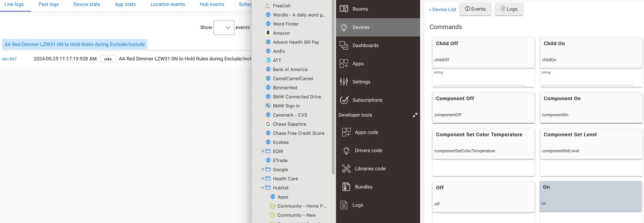Open the Advent Health Bill Pay bookmark
Screen dimensions: 644x223
coord(296,42)
